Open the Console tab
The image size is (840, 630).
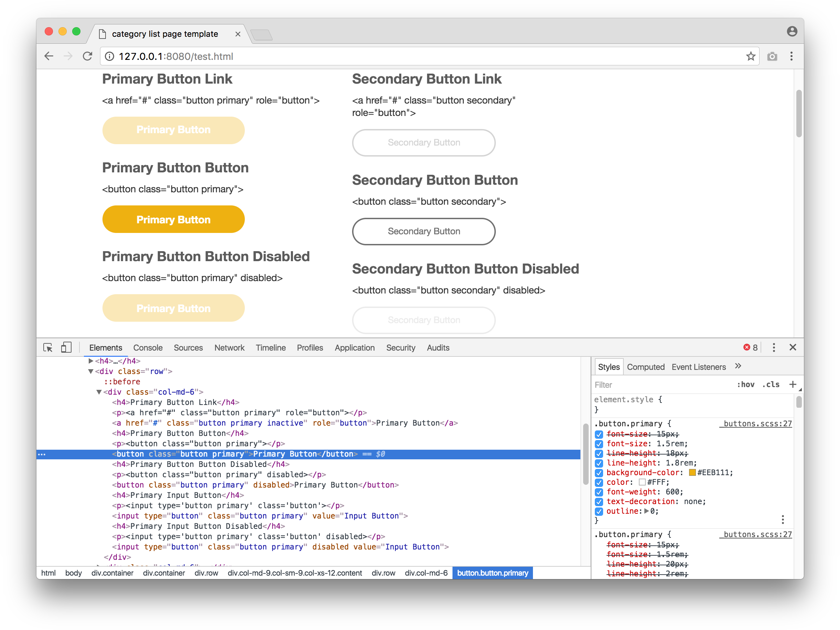(148, 348)
